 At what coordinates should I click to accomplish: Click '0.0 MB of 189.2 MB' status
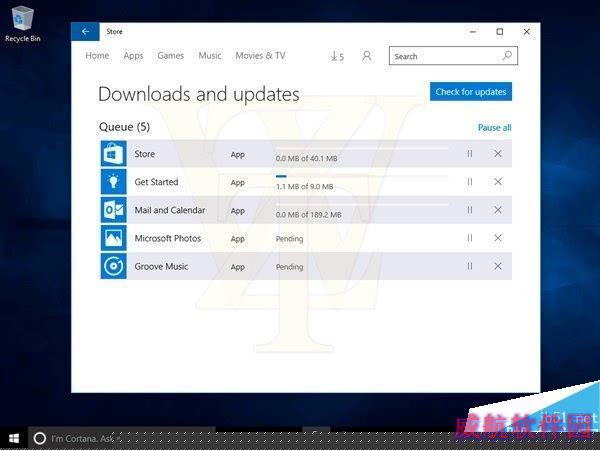[x=308, y=215]
